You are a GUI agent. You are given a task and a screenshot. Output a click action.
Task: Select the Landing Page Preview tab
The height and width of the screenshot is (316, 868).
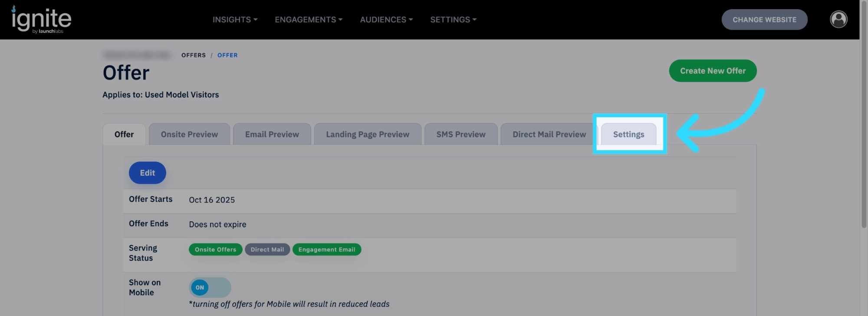[368, 134]
